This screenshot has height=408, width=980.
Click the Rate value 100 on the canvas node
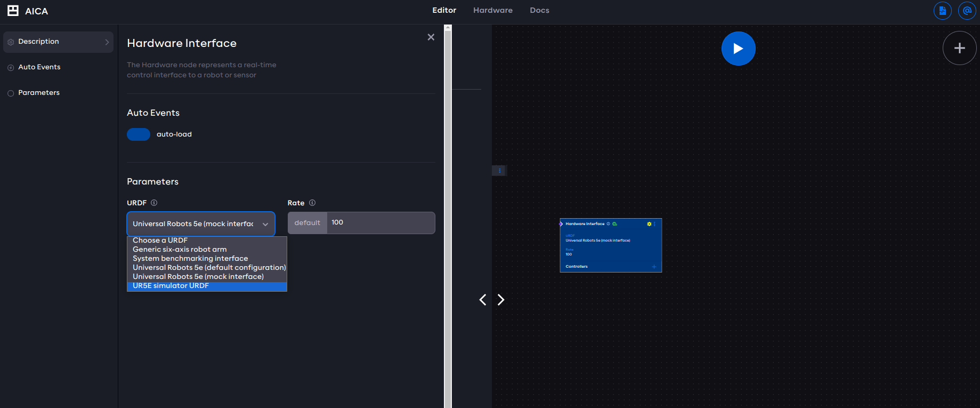[569, 254]
